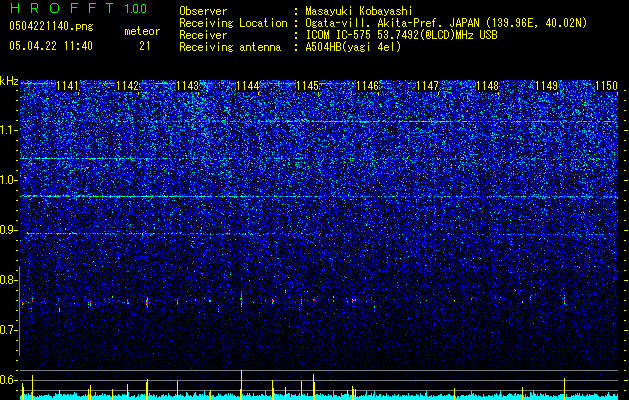Click the meteor count label
Screen dimensions: 629x400
[142, 31]
